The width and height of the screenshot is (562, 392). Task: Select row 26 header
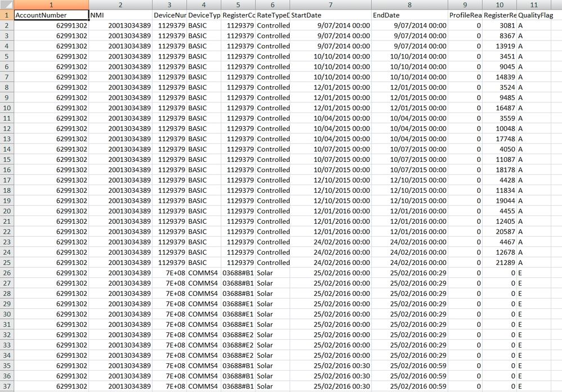click(x=6, y=273)
